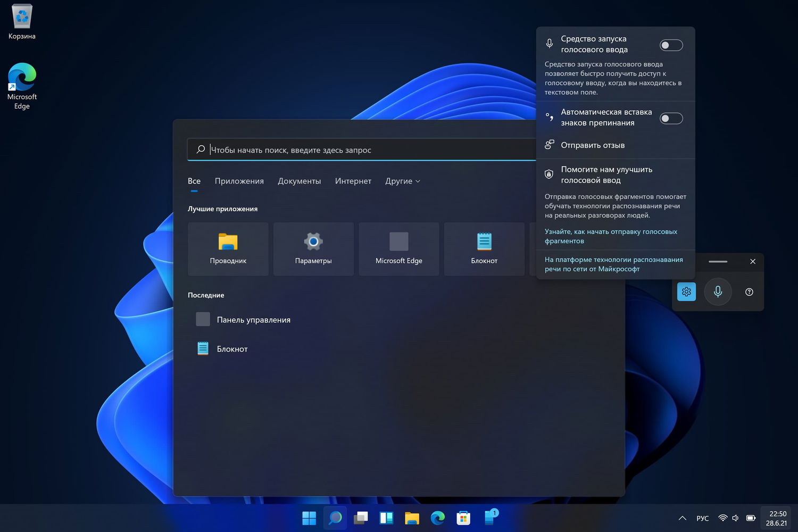
Task: Click the Wi-Fi icon in the system tray
Action: pos(722,518)
